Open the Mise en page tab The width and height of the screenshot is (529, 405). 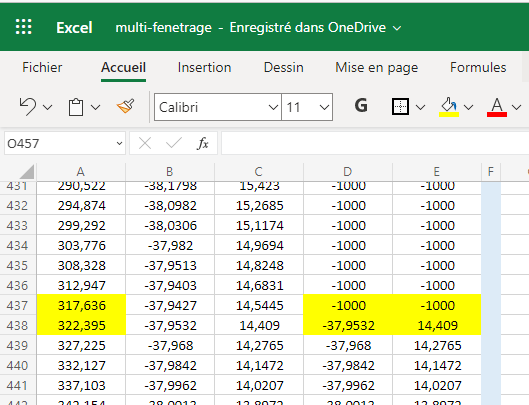377,68
